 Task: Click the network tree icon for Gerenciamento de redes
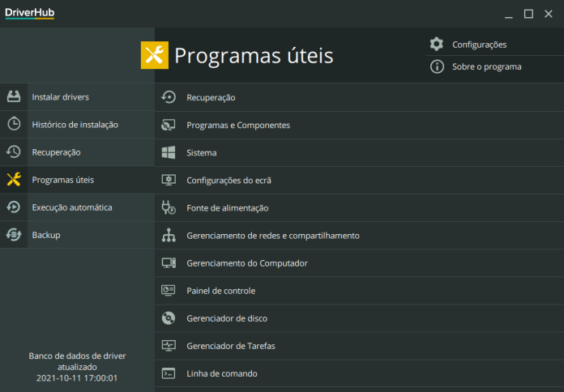click(169, 235)
